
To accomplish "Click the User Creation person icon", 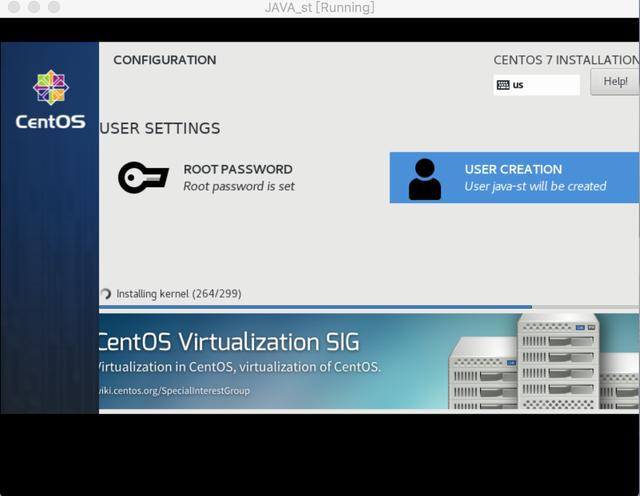I will coord(424,179).
